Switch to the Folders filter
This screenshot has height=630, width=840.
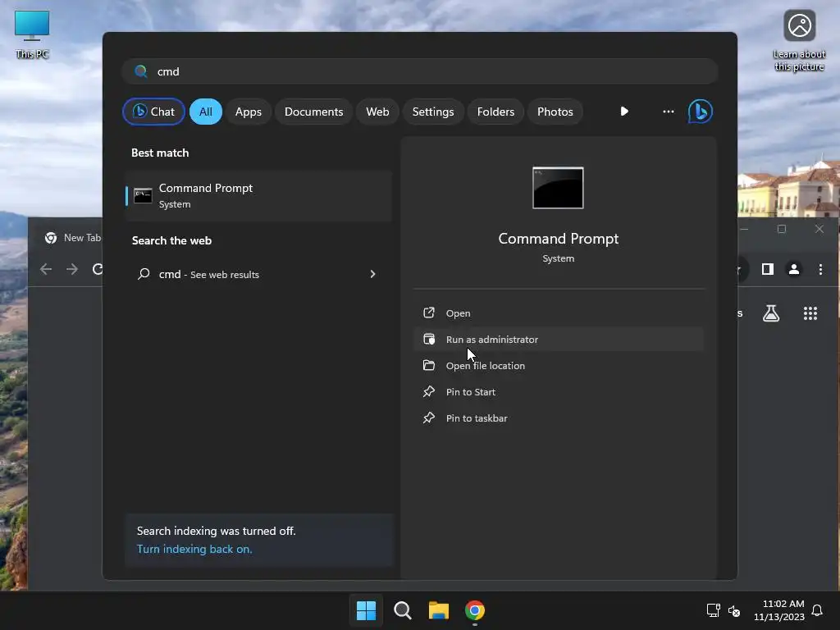[495, 112]
